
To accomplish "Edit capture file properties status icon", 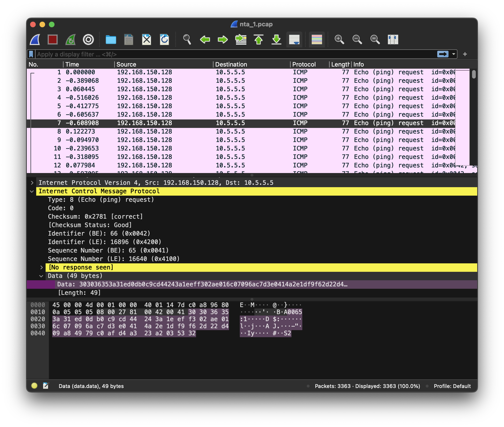I will 46,386.
